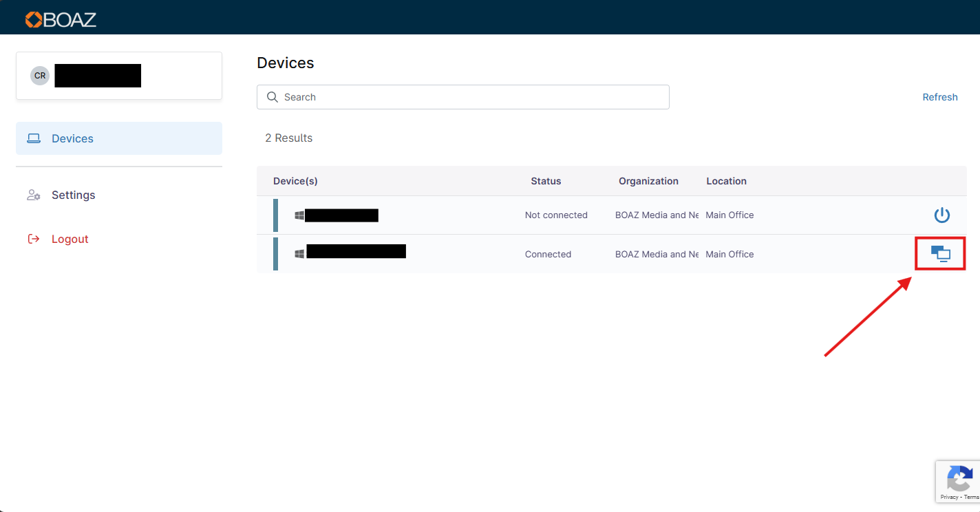Click the Status column header
Viewport: 980px width, 512px height.
(546, 181)
